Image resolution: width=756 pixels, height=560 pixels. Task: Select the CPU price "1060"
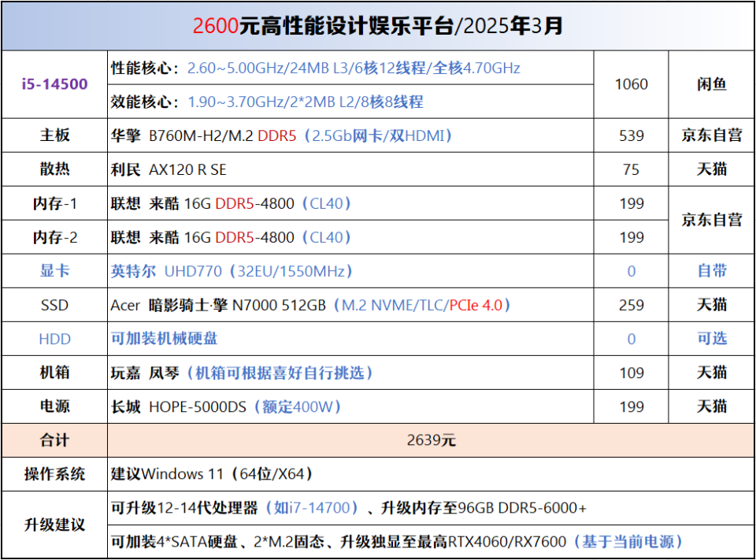click(x=631, y=84)
